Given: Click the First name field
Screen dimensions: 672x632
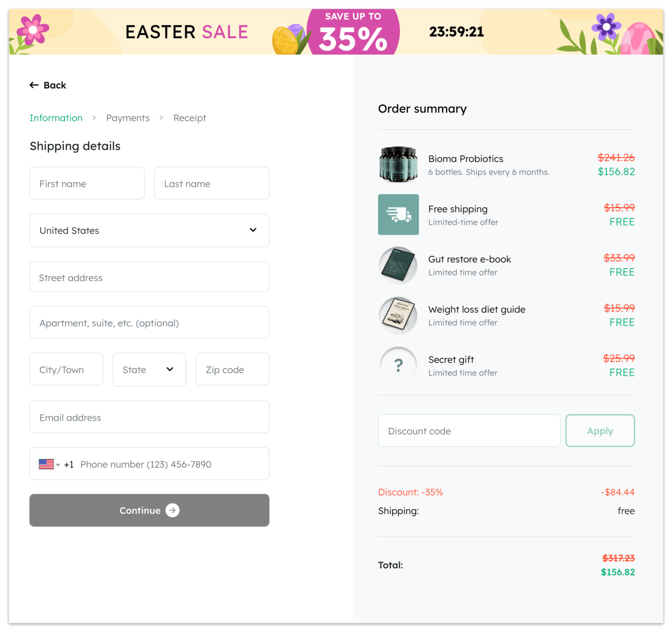Looking at the screenshot, I should click(87, 183).
